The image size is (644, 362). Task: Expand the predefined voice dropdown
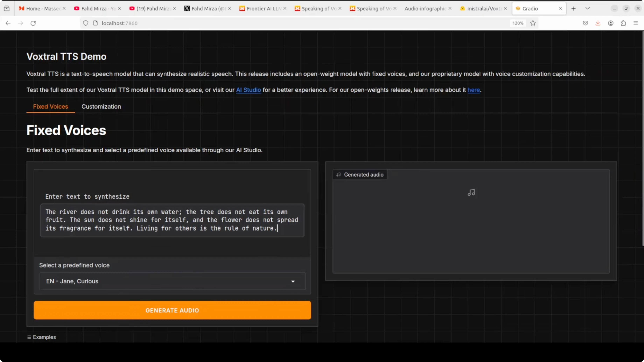[x=293, y=281]
